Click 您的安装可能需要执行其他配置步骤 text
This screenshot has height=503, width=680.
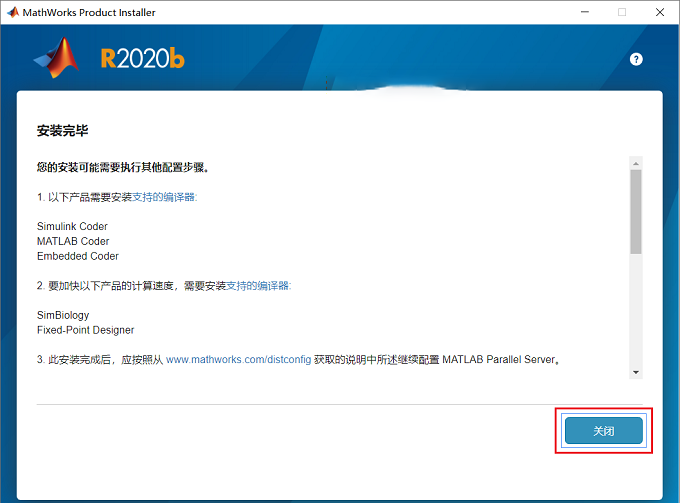tap(123, 167)
